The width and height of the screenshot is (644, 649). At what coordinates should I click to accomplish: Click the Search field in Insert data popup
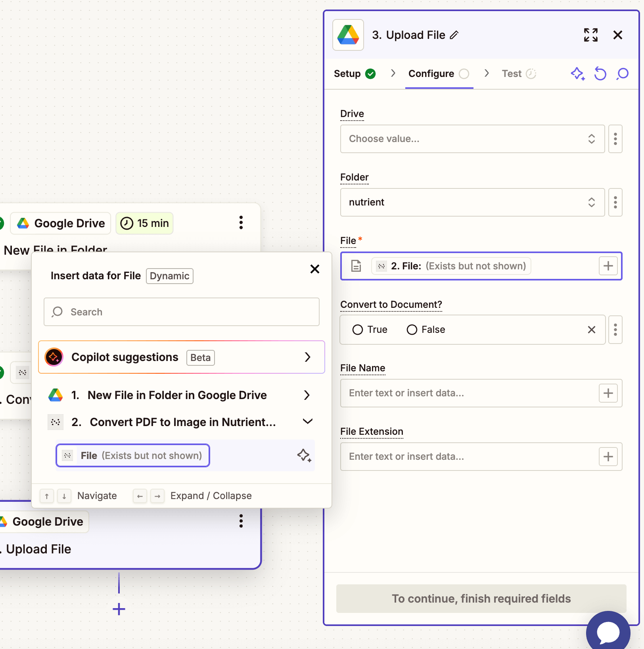[x=182, y=312]
